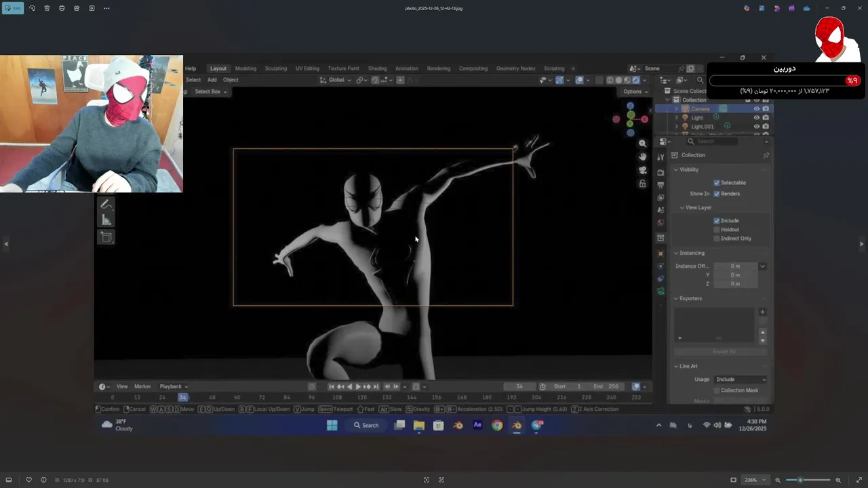The height and width of the screenshot is (488, 868).
Task: Open Windows Start menu on taskbar
Action: [332, 425]
